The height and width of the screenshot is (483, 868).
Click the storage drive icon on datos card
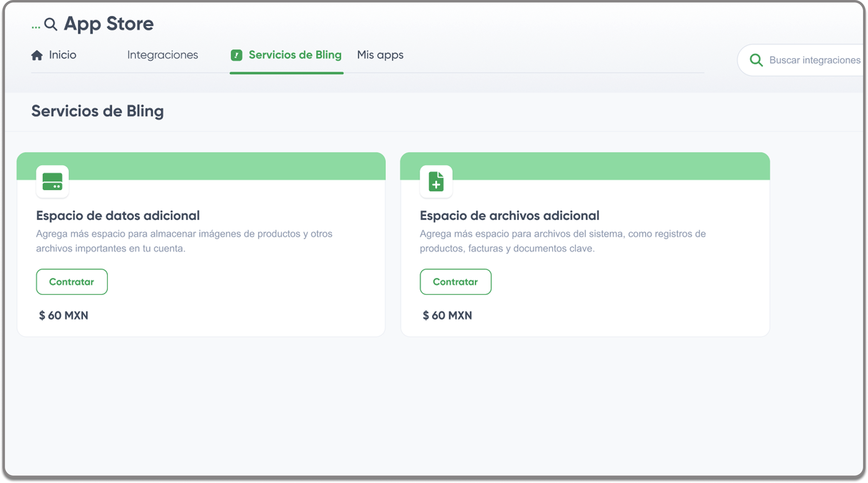pos(53,181)
